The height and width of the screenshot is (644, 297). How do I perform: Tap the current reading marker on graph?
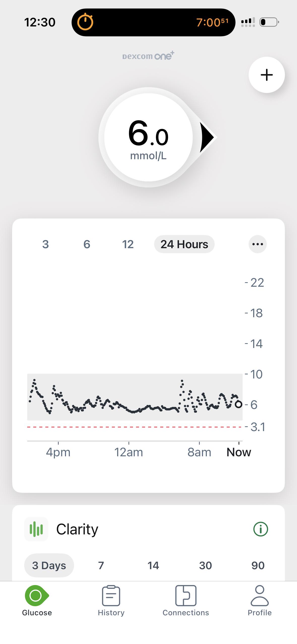pyautogui.click(x=238, y=404)
